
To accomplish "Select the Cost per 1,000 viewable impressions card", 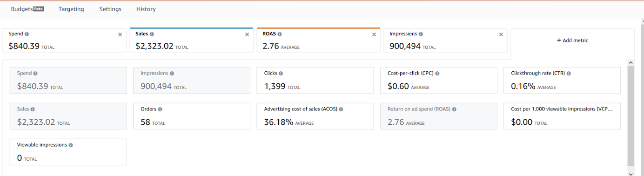I will [562, 116].
